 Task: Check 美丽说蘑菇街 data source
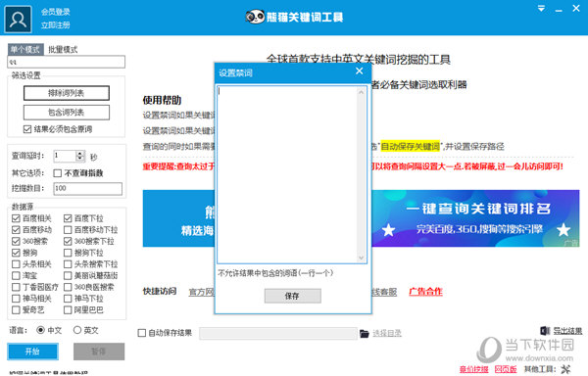68,275
